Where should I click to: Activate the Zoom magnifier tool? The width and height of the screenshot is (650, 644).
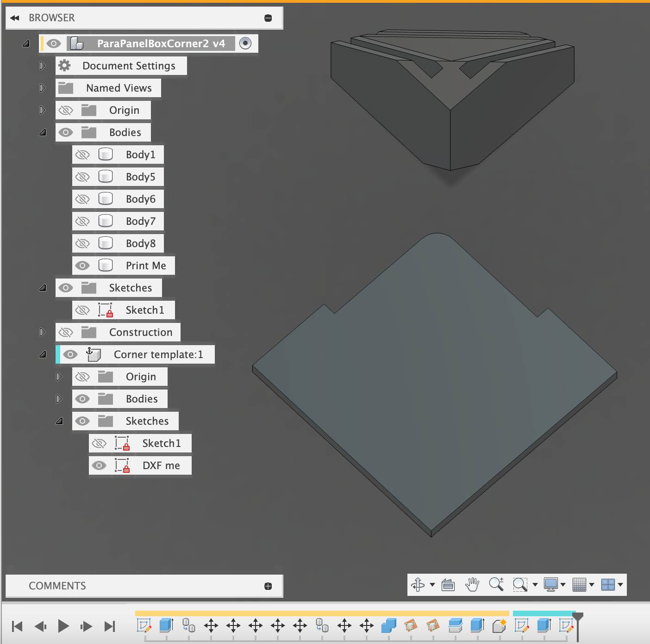click(496, 584)
